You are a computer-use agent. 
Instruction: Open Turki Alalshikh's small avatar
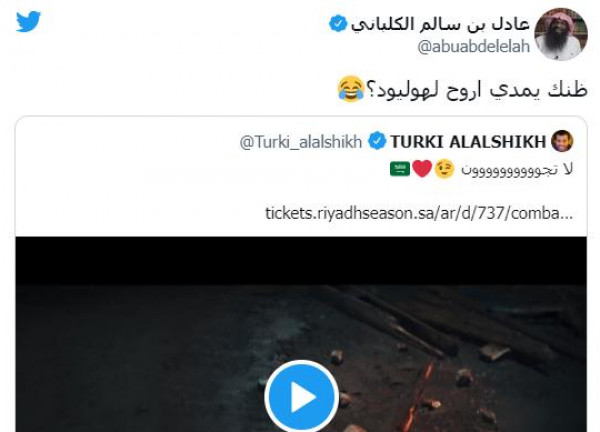tap(562, 141)
